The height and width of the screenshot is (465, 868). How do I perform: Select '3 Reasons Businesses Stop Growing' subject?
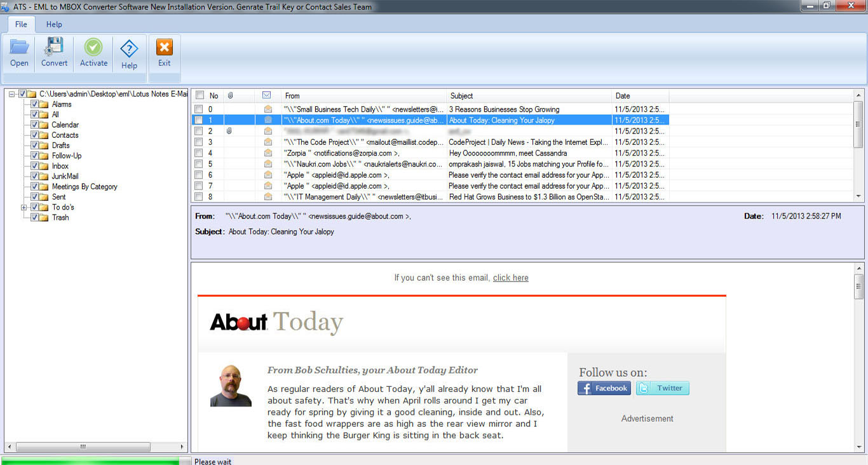click(x=529, y=109)
